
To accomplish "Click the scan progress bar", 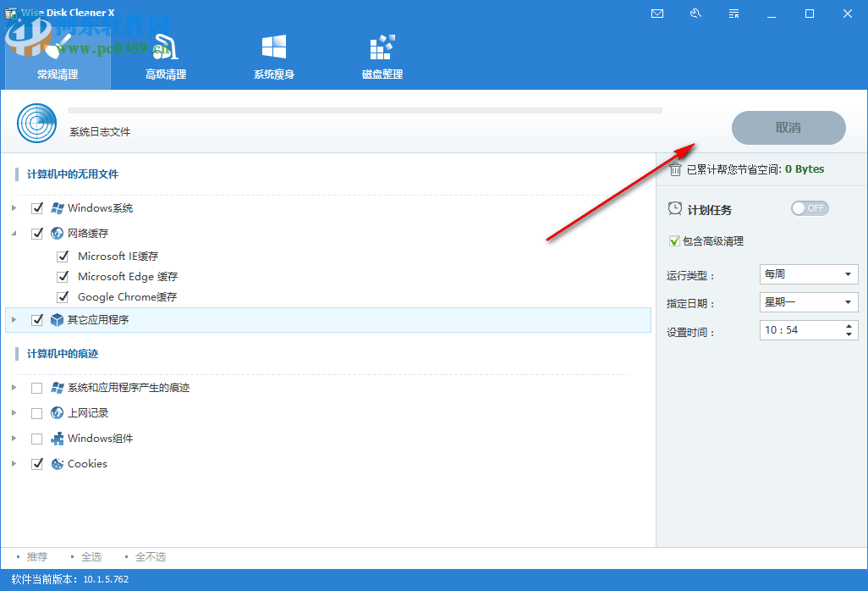I will (x=365, y=111).
